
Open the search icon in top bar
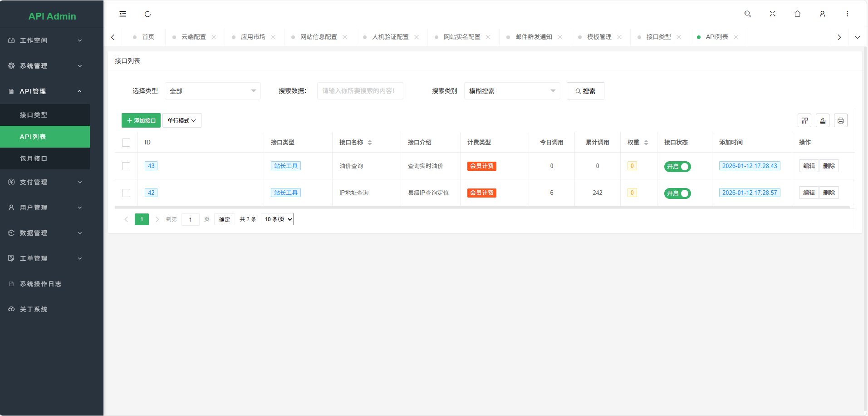(x=747, y=14)
